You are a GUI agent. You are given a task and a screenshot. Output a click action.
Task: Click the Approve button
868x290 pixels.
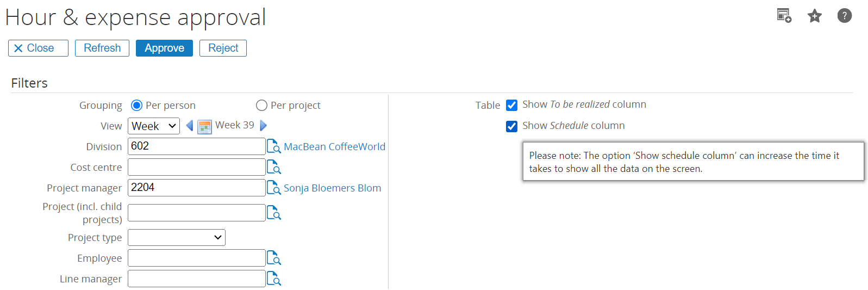pos(164,48)
